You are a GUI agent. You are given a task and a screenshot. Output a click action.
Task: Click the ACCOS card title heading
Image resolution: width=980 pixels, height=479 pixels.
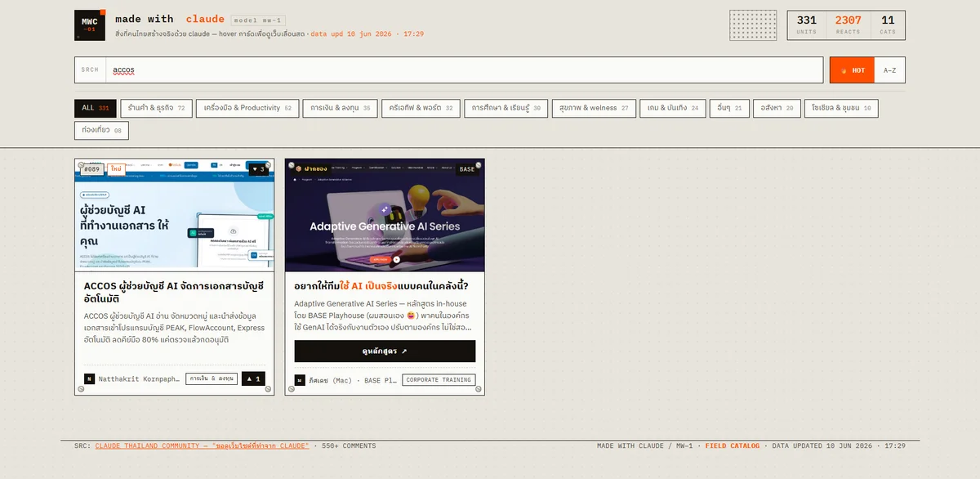(x=174, y=293)
